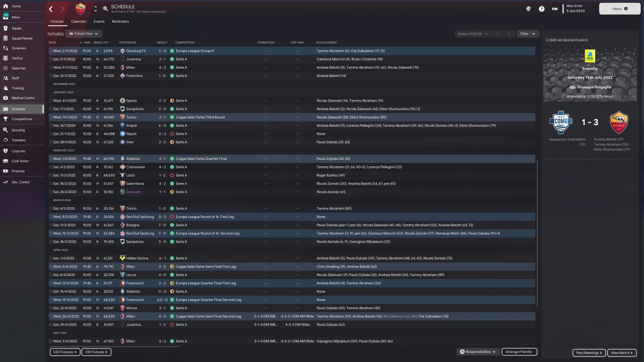This screenshot has width=644, height=362.
Task: Select the row circle for Wed, 19/4/2023
Action: (51, 300)
